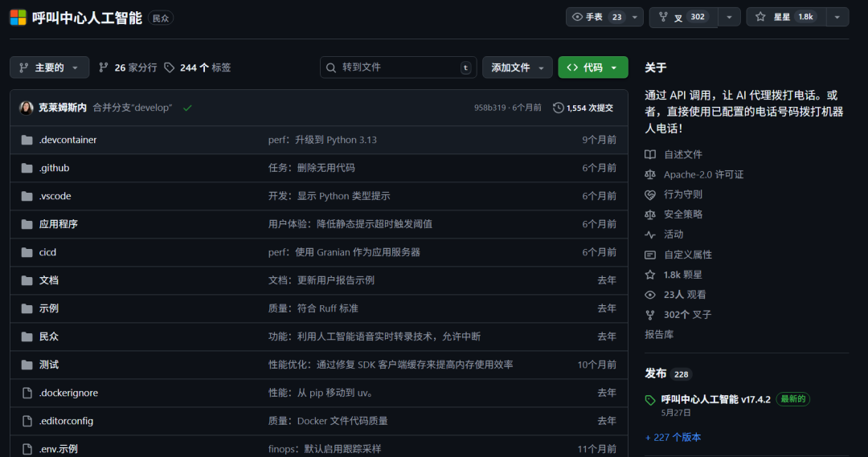Open the + 227 个版本 releases link
This screenshot has width=868, height=457.
(x=673, y=437)
